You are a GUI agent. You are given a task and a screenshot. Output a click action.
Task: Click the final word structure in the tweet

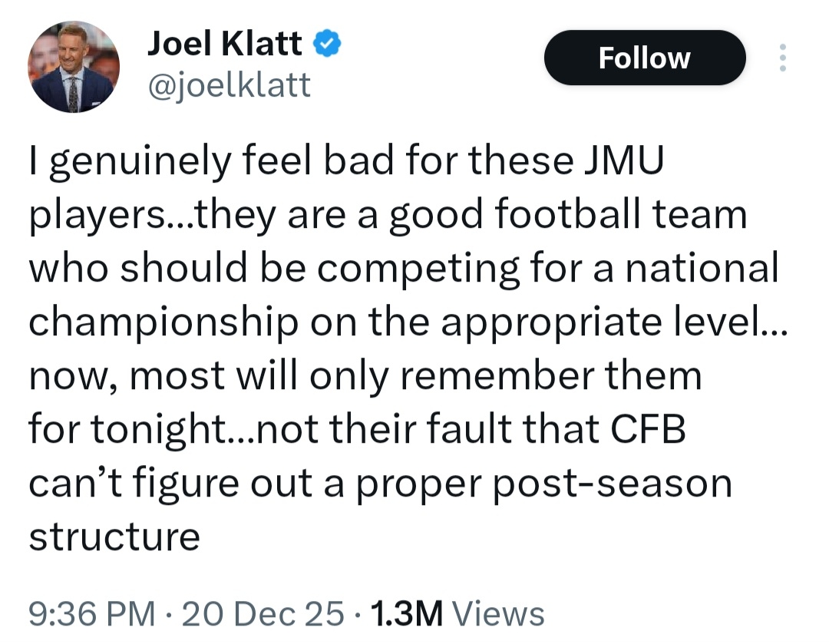(x=114, y=537)
